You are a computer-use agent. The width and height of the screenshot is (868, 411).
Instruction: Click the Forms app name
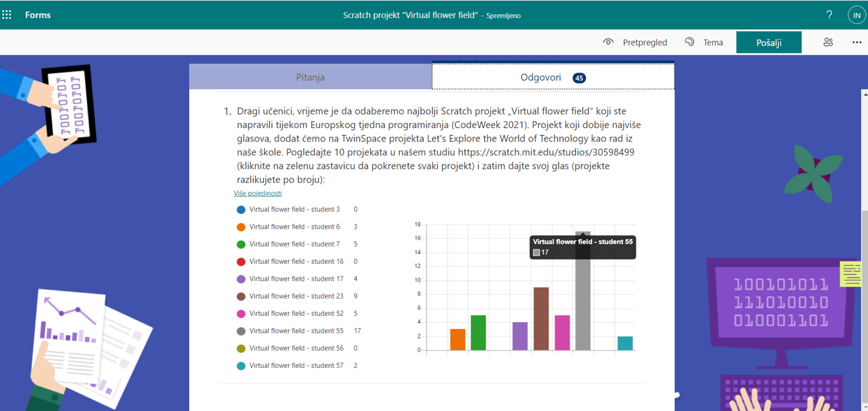point(38,14)
